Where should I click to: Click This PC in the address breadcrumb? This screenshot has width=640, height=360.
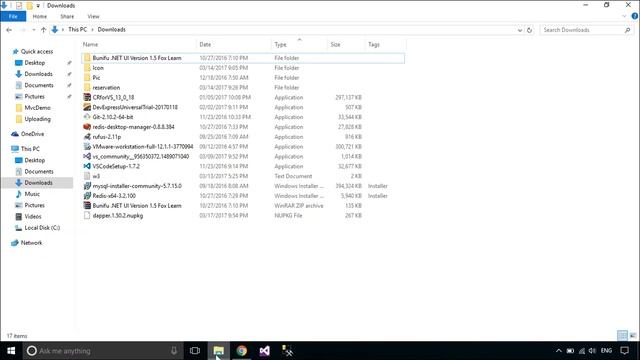point(78,30)
